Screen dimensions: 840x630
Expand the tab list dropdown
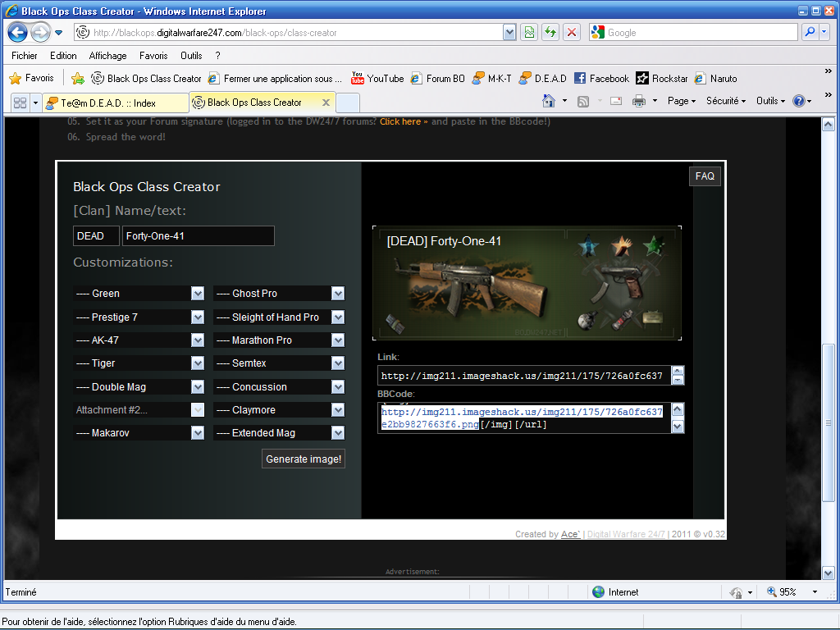(35, 103)
